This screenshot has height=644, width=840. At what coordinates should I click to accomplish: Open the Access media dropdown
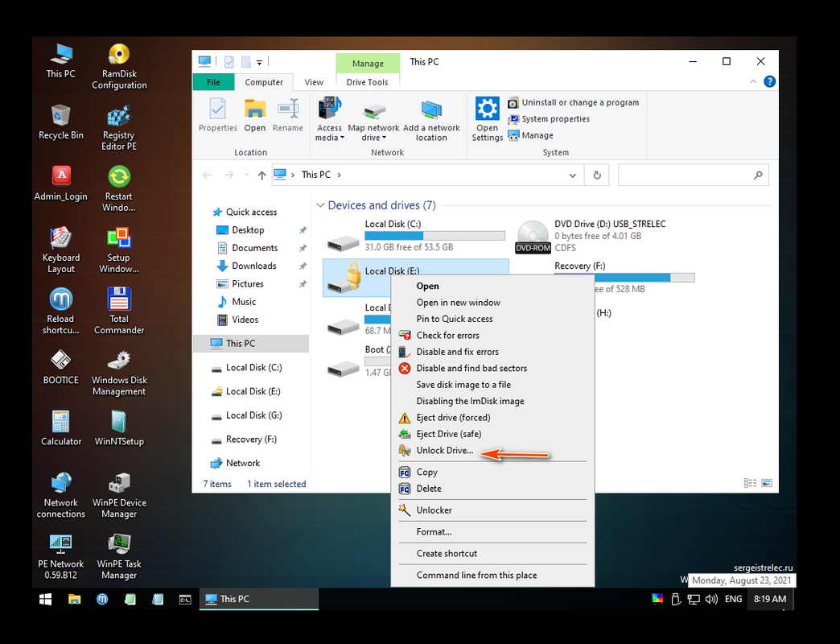pos(329,119)
